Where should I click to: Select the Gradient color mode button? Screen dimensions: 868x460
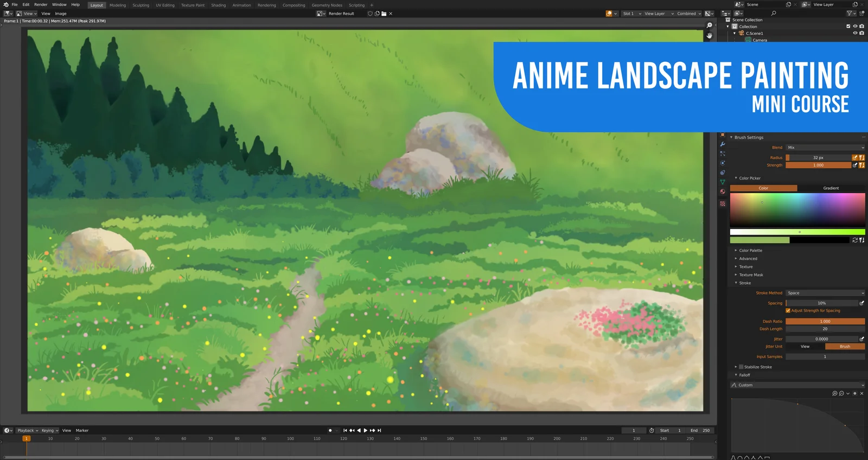coord(831,188)
